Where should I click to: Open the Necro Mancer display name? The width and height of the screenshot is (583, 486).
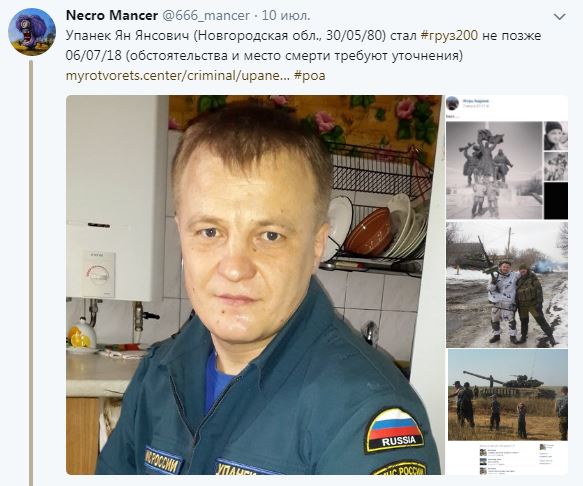pos(112,15)
